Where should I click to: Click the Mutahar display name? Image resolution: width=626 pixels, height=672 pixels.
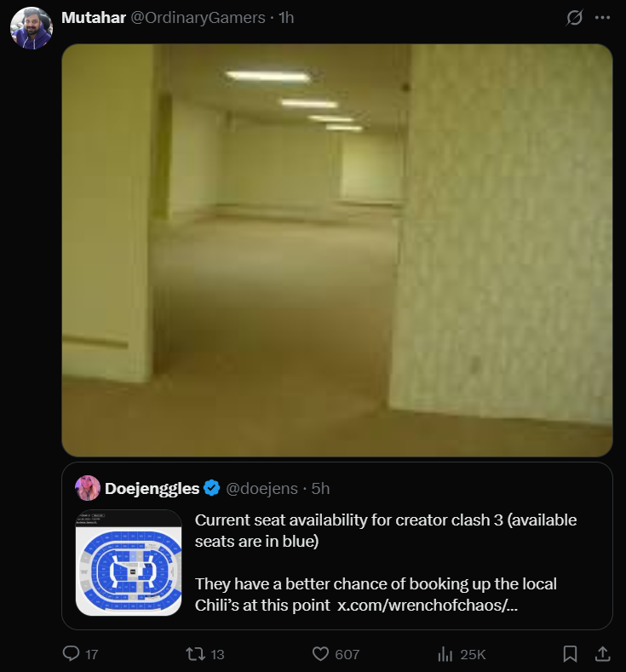(x=94, y=18)
